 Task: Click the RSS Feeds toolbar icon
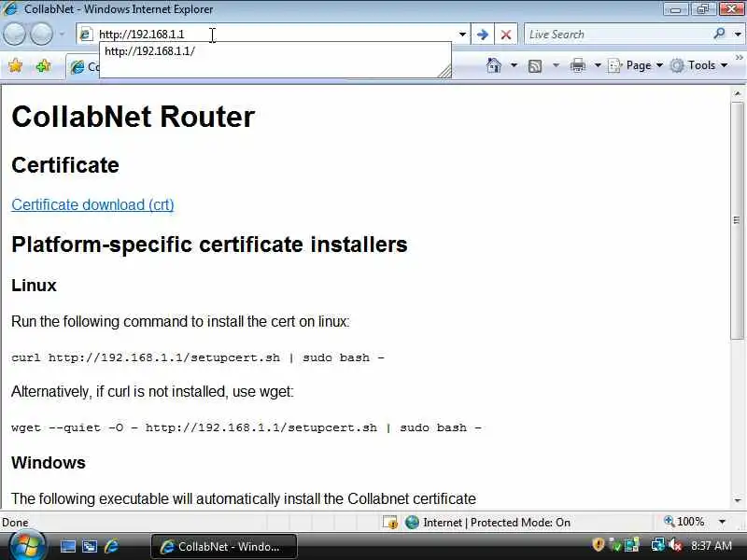tap(535, 65)
